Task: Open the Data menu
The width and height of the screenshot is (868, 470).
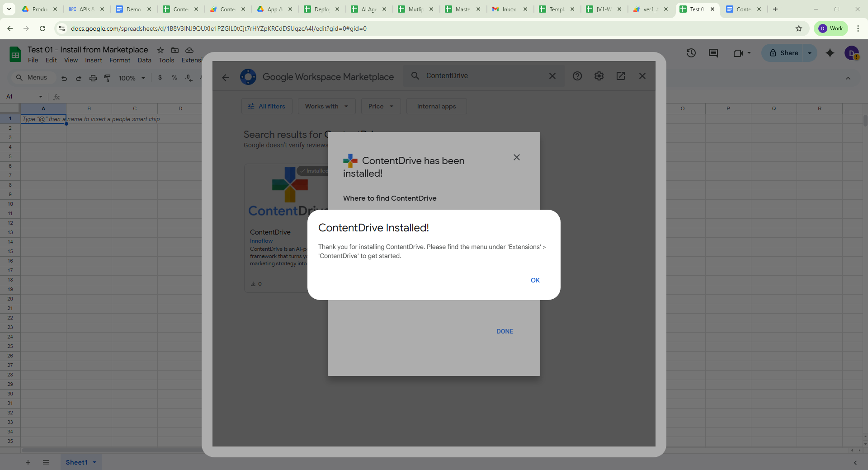Action: (145, 60)
